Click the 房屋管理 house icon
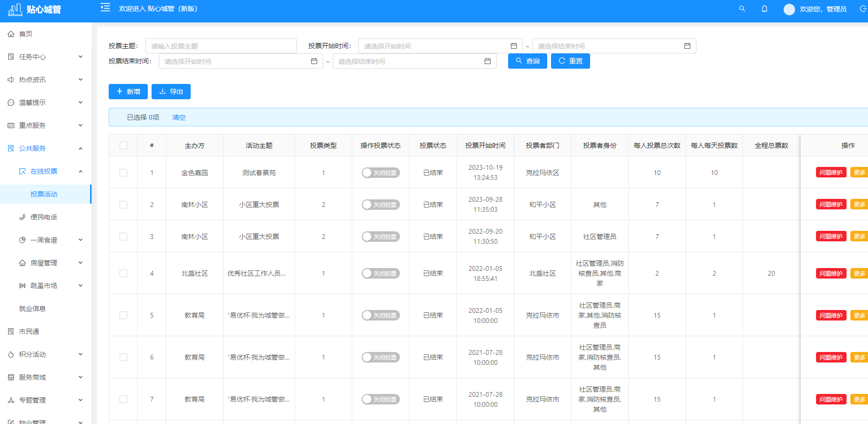The image size is (868, 424). (x=22, y=263)
